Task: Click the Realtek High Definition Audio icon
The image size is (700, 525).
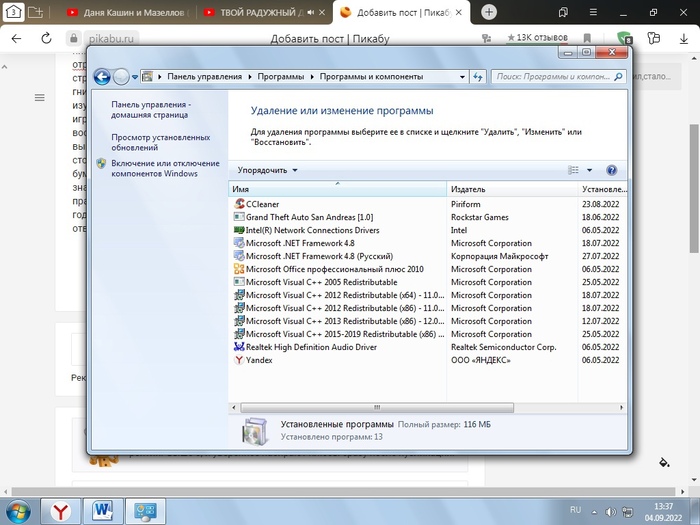Action: click(x=239, y=347)
